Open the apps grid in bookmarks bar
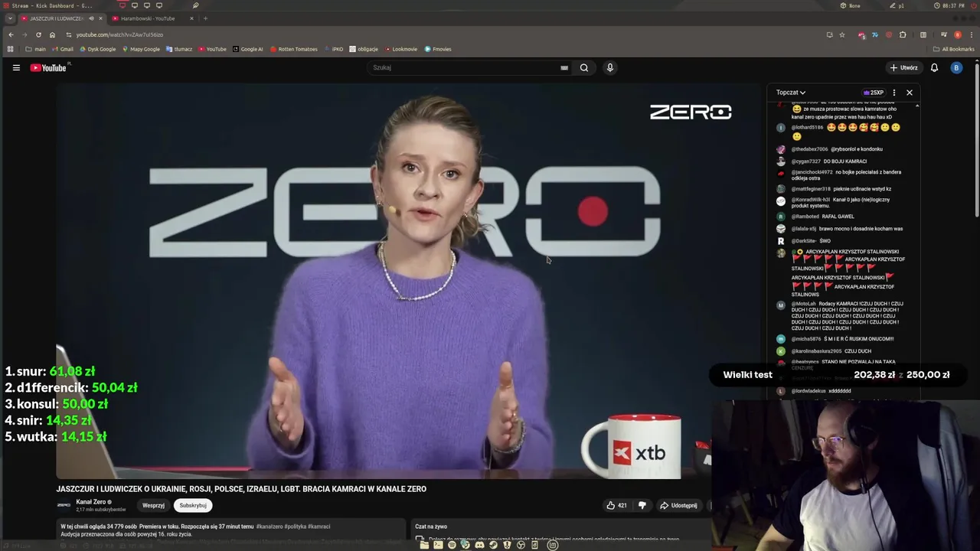Viewport: 980px width, 551px height. click(10, 49)
